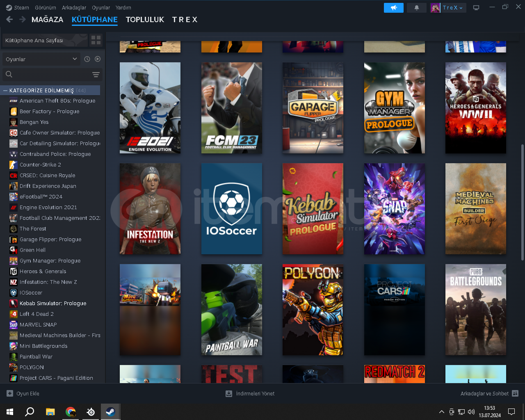The image size is (525, 420).
Task: Click İndirmeleri Yönet button
Action: (250, 393)
